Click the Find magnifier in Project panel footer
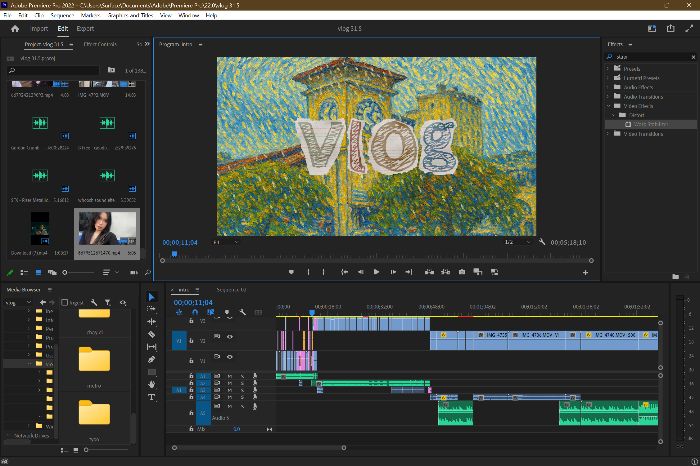 tap(148, 272)
